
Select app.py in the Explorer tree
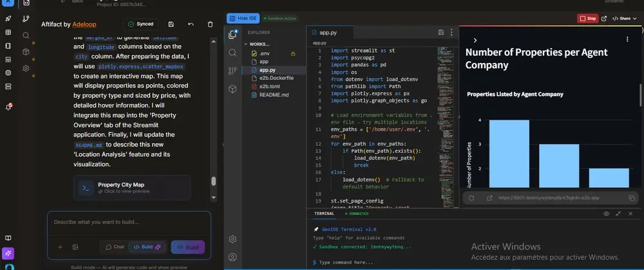tap(274, 70)
